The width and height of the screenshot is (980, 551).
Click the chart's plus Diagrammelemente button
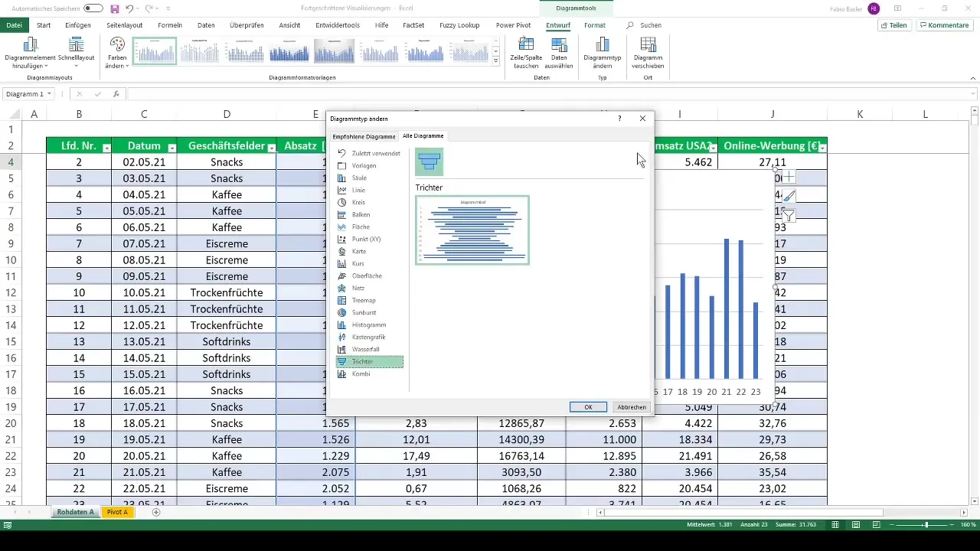click(789, 177)
